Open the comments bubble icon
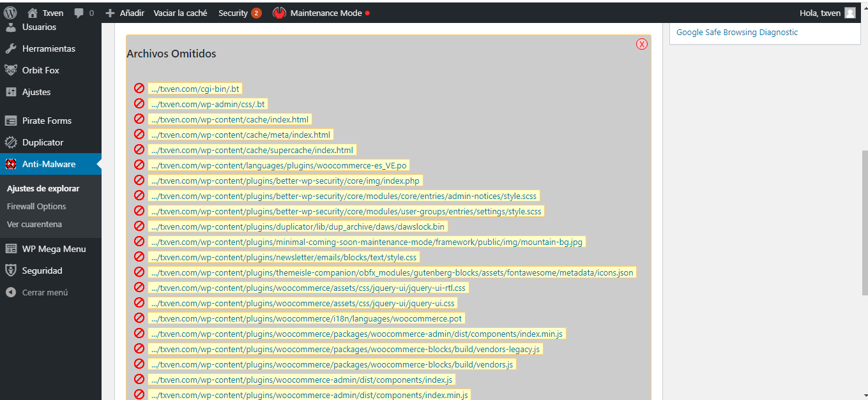Viewport: 868px width, 400px height. [79, 13]
